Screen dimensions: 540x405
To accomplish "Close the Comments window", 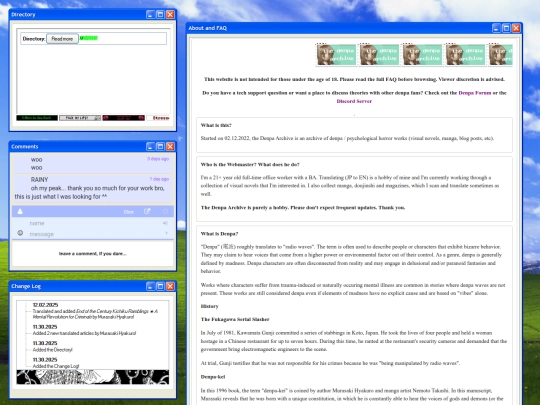I will coord(170,146).
